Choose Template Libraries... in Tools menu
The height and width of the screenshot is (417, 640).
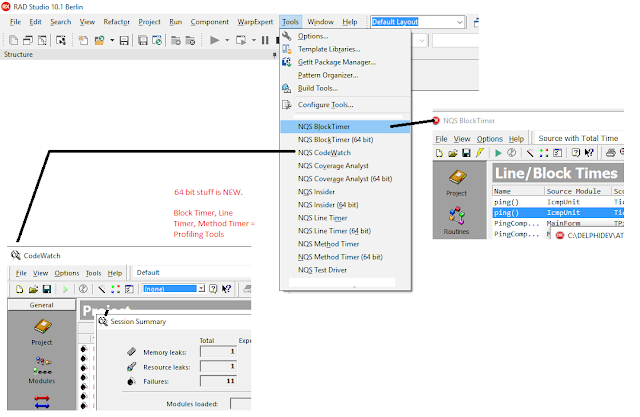345,49
